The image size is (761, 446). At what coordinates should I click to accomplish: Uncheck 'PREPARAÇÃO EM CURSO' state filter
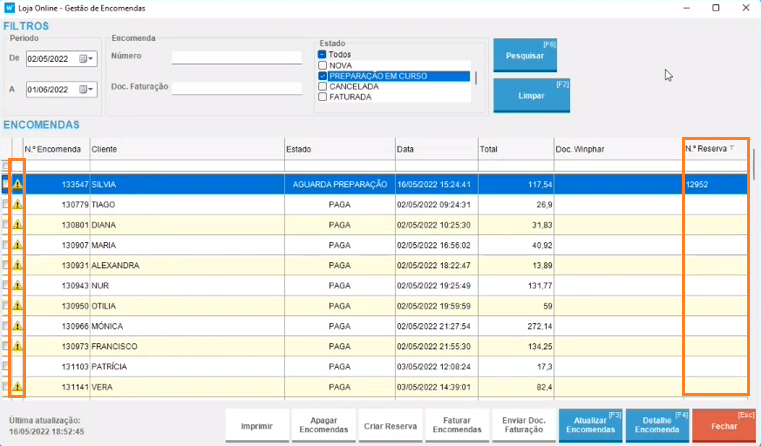click(323, 76)
